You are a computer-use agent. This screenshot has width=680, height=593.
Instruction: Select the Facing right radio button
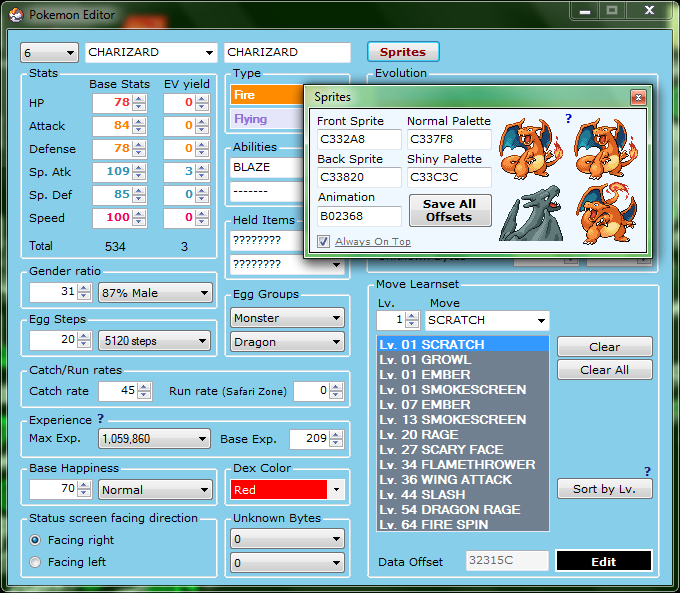coord(36,540)
